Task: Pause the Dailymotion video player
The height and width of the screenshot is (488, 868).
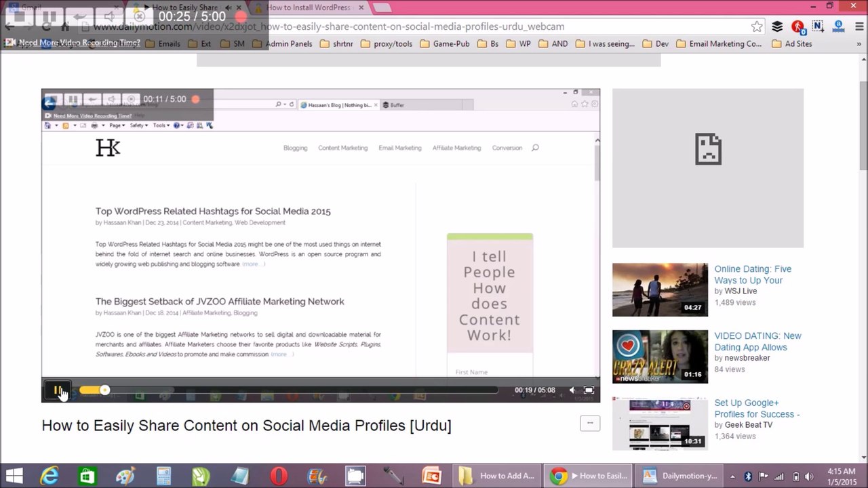Action: pyautogui.click(x=58, y=390)
